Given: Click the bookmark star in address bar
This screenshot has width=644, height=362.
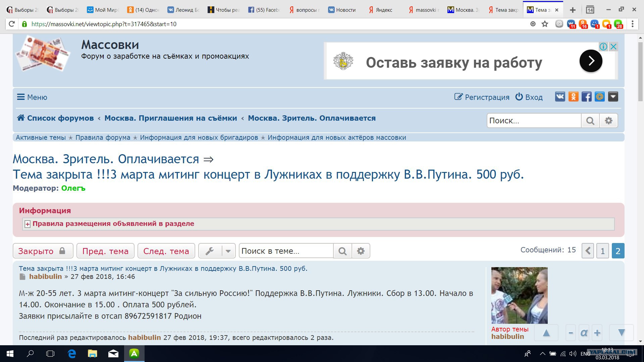Looking at the screenshot, I should click(545, 24).
